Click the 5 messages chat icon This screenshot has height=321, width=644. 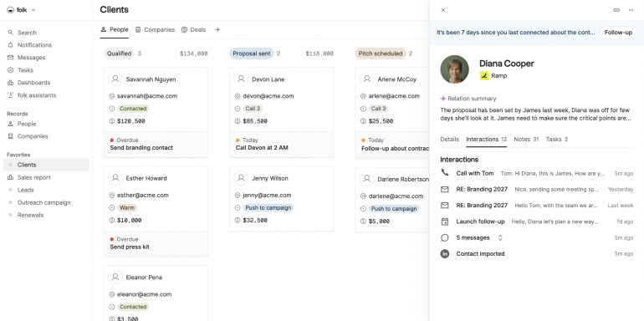[x=444, y=237]
